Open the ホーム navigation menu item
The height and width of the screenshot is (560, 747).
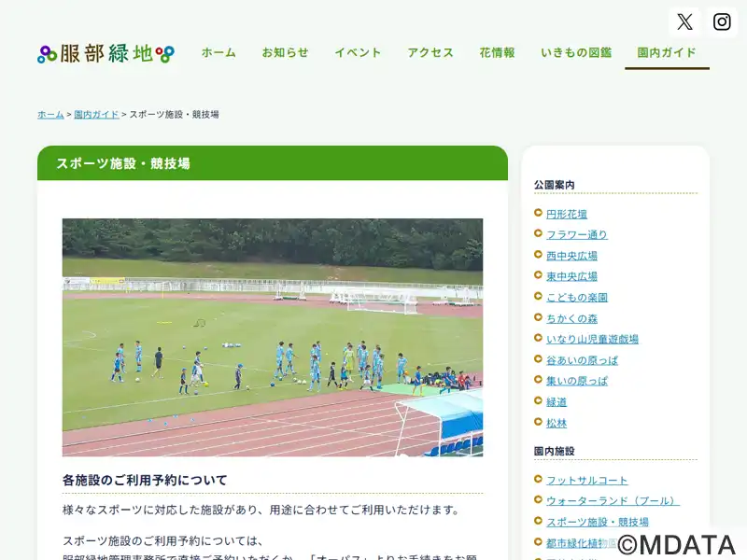click(x=218, y=52)
